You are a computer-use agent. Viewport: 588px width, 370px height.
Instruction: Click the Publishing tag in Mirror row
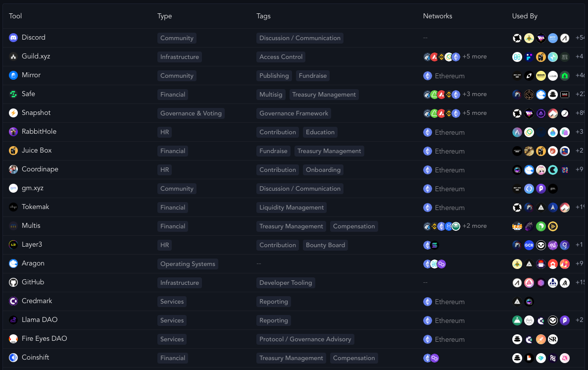pyautogui.click(x=274, y=76)
